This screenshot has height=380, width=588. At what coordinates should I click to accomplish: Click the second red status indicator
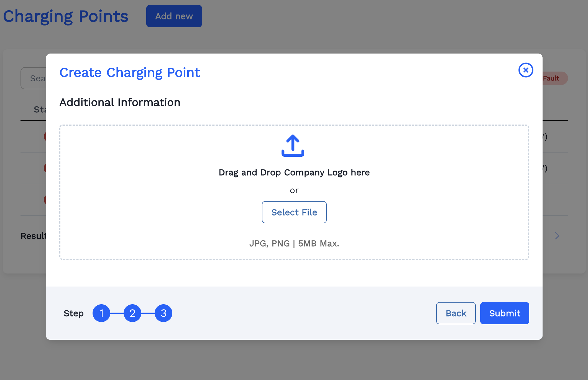(46, 168)
